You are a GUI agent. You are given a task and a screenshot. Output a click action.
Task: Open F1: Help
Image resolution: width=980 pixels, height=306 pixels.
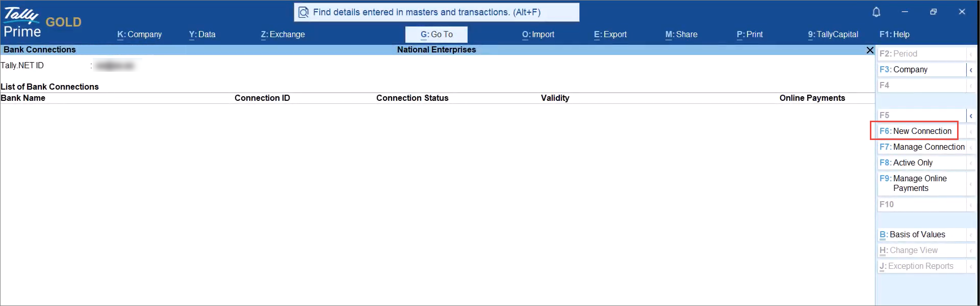[894, 35]
